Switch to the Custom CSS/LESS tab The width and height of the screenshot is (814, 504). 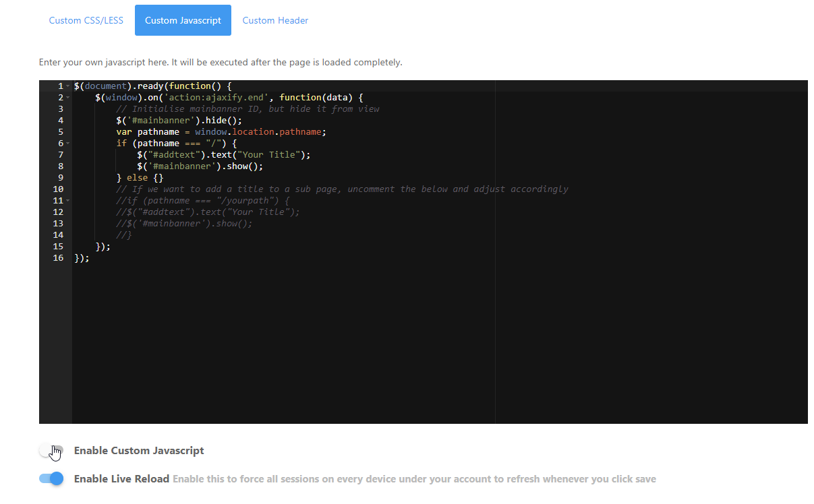click(x=86, y=20)
